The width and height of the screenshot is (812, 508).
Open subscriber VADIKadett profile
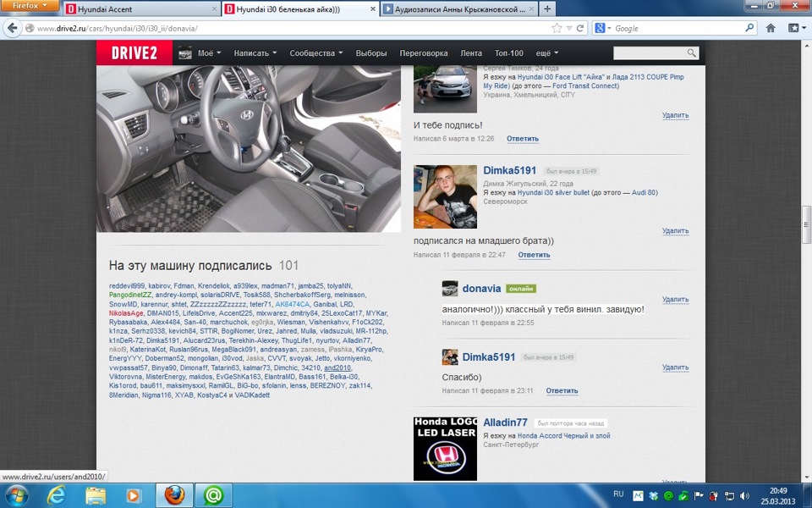(252, 395)
